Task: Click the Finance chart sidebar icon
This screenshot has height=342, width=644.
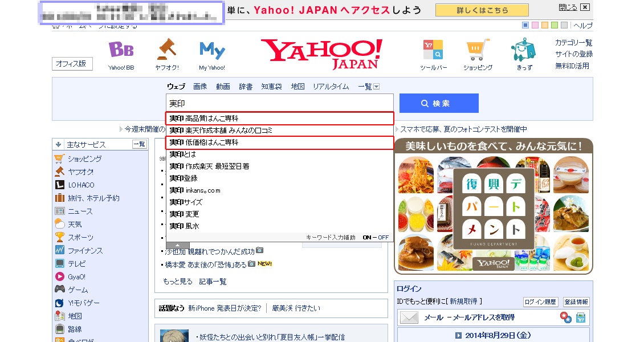Action: [x=60, y=250]
